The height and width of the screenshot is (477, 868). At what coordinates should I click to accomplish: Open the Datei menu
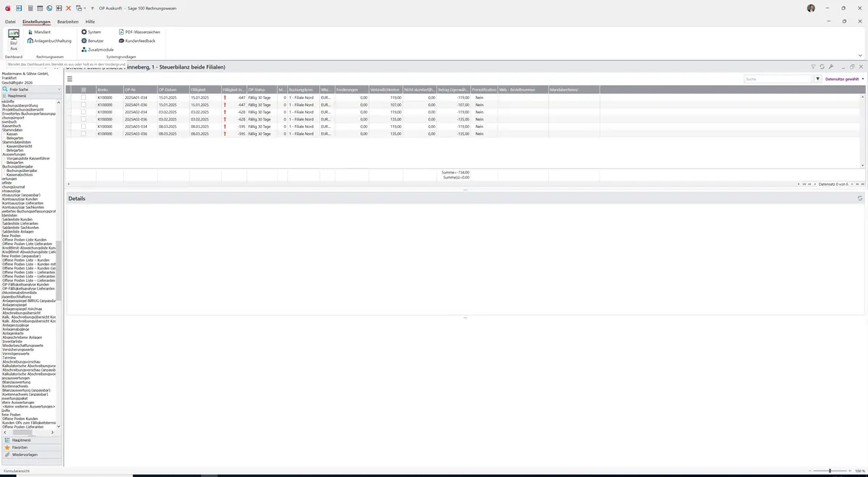tap(10, 22)
